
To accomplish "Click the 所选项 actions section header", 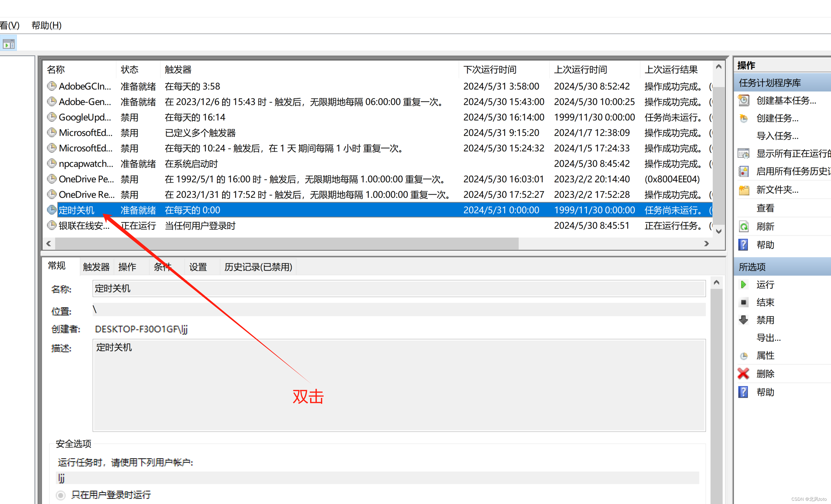I will click(x=782, y=267).
